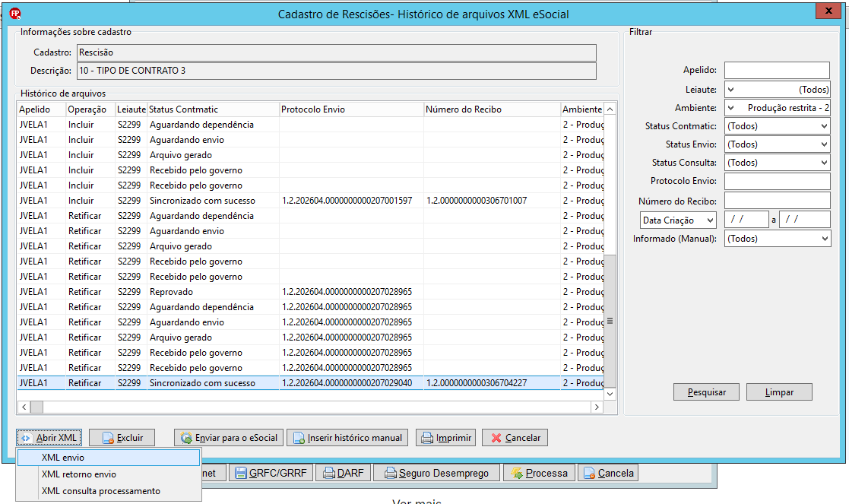849x504 pixels.
Task: Click the Excluir button
Action: (122, 437)
